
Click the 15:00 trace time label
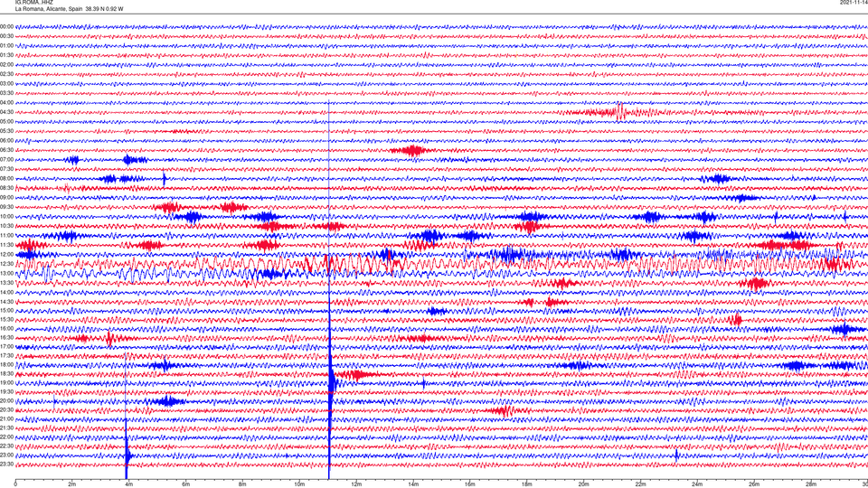pyautogui.click(x=6, y=310)
